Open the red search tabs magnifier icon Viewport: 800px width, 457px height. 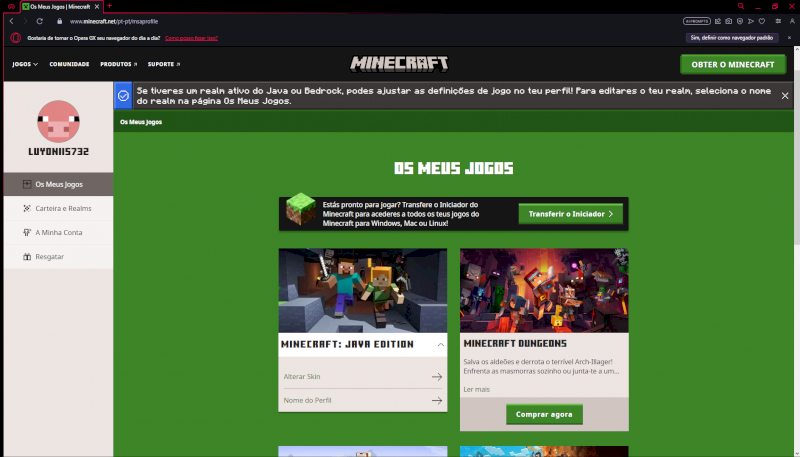click(741, 6)
